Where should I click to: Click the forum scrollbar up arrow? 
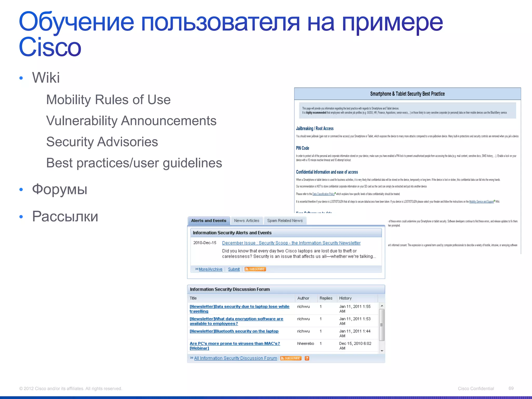[x=382, y=306]
